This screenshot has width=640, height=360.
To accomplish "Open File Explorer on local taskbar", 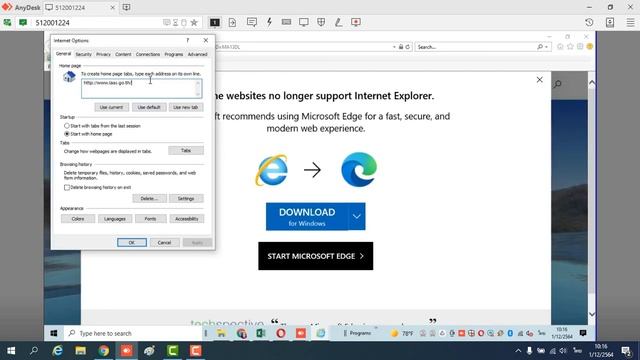I will tap(80, 351).
